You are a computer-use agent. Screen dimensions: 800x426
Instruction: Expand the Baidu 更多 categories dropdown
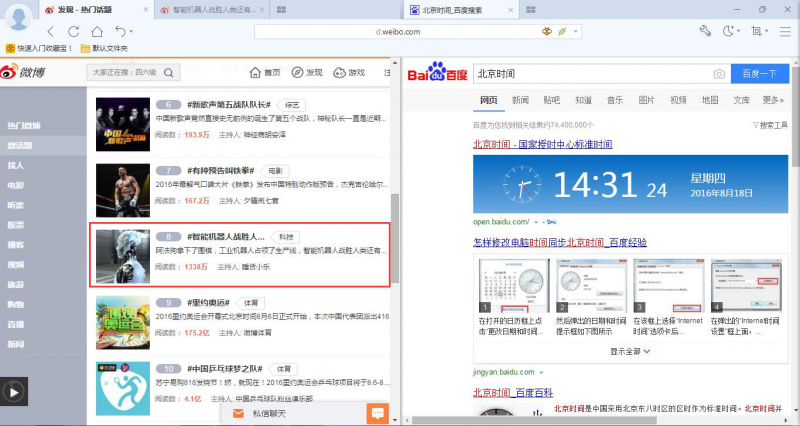click(x=772, y=100)
